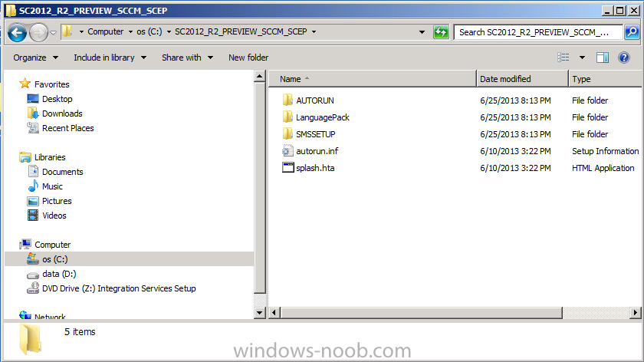Click the folder icon in the title bar

tap(10, 10)
